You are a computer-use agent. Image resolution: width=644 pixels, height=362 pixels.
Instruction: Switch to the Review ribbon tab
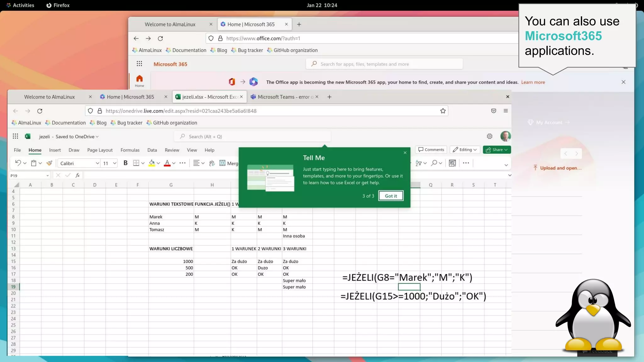click(172, 150)
